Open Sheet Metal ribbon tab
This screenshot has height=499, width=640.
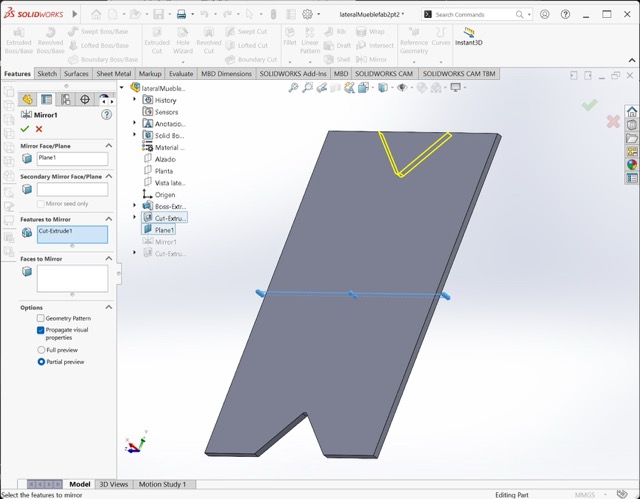[113, 74]
